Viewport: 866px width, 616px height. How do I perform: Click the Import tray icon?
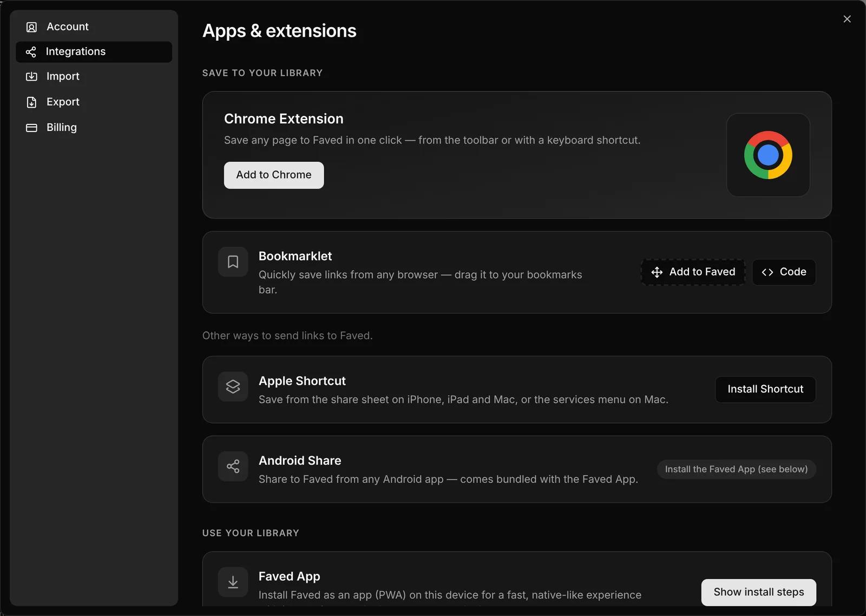click(x=32, y=77)
